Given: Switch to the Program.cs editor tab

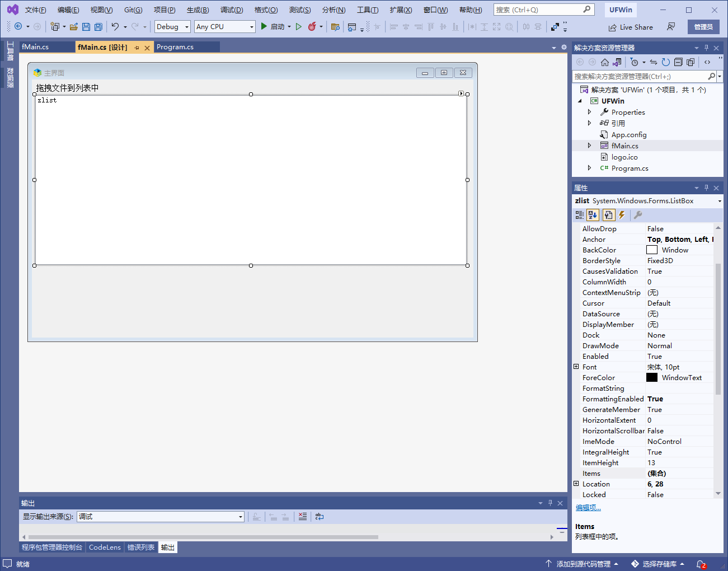Looking at the screenshot, I should 175,47.
